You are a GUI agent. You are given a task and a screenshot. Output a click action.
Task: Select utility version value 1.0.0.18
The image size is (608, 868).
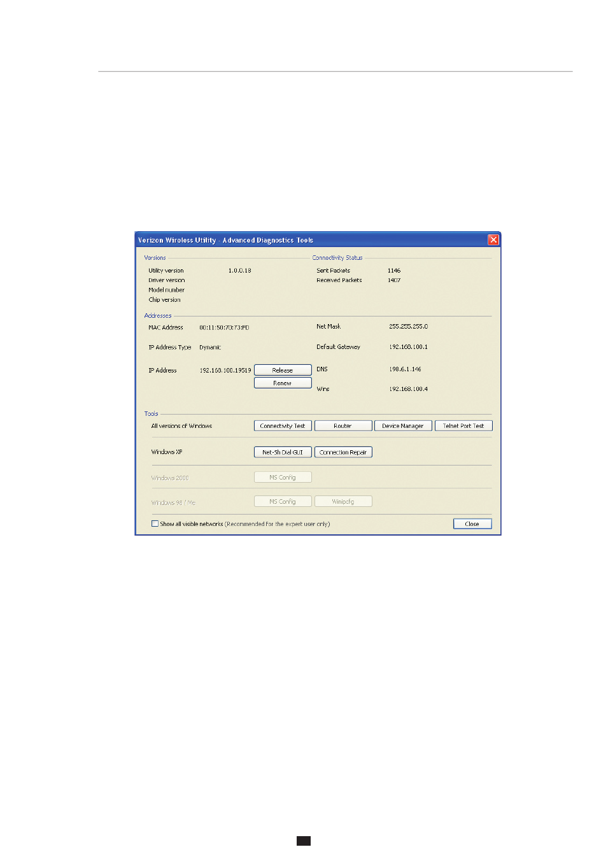[x=240, y=271]
